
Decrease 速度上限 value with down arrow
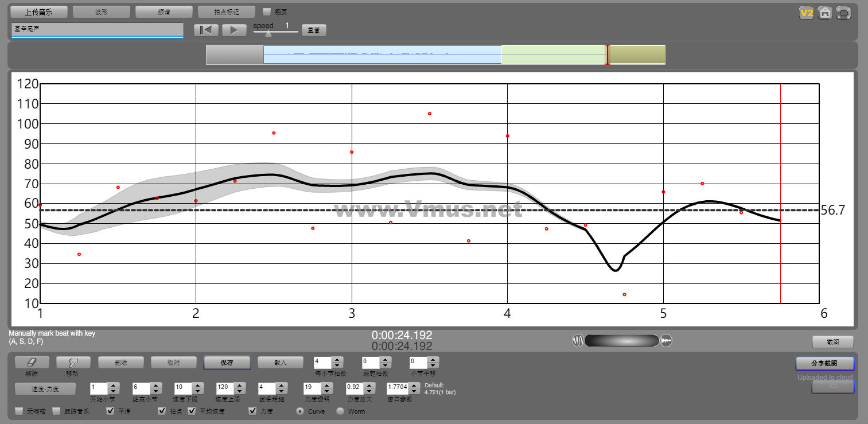pyautogui.click(x=239, y=391)
